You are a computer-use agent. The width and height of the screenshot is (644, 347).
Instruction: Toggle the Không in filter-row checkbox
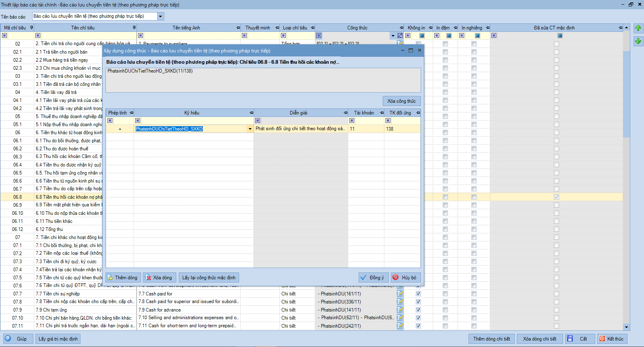422,35
